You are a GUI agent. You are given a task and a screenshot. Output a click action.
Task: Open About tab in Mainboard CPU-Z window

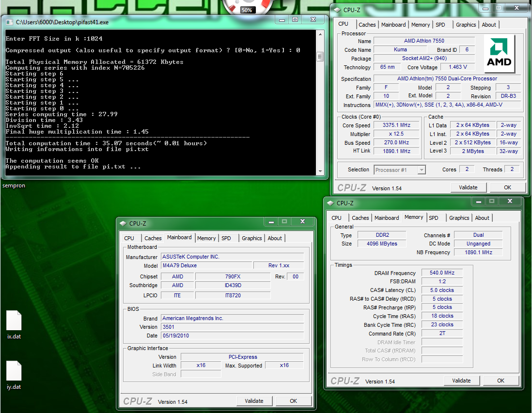point(275,238)
